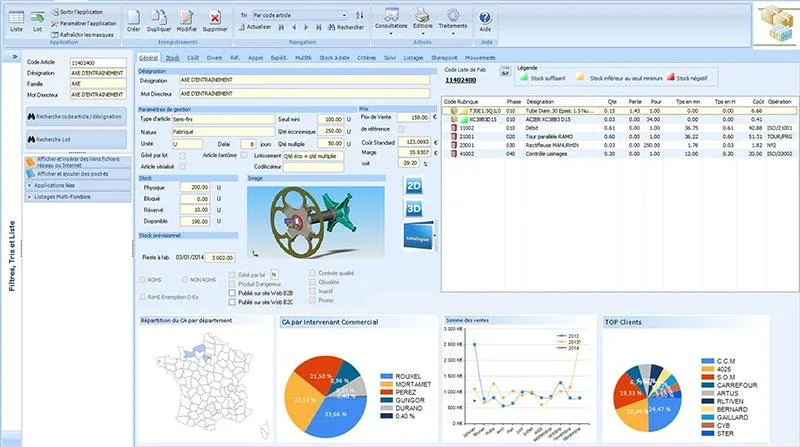Click the Lot icon in the ribbon

tap(37, 21)
